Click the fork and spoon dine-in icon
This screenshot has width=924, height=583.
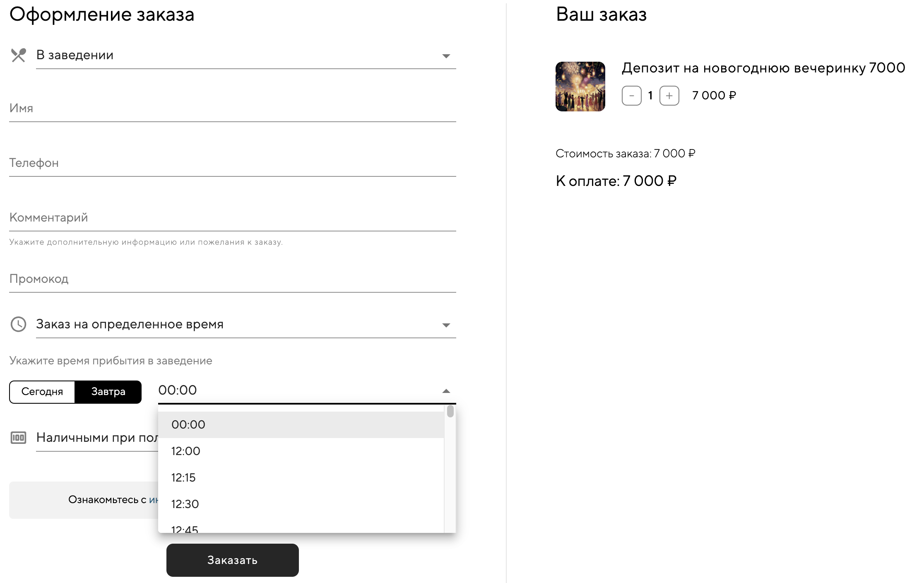coord(18,55)
